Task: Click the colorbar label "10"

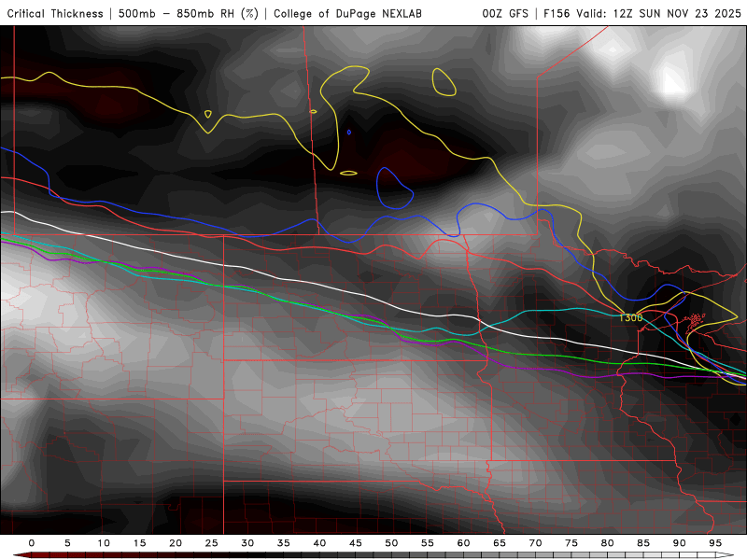Action: [x=104, y=543]
